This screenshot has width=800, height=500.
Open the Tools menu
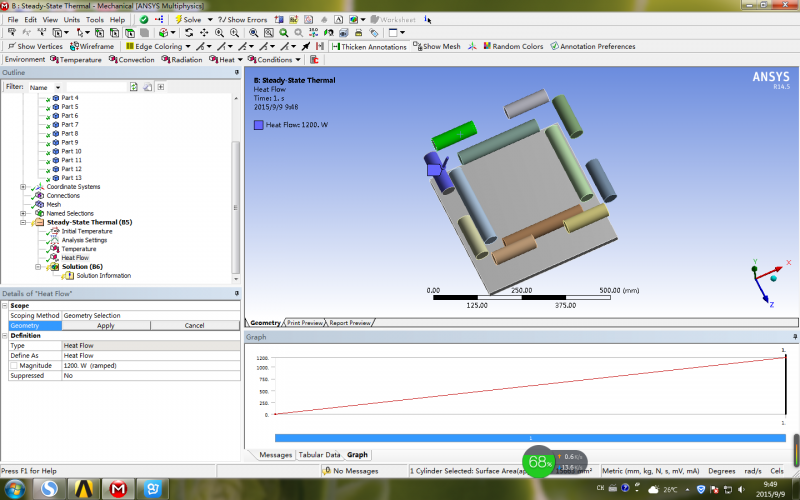[x=94, y=19]
